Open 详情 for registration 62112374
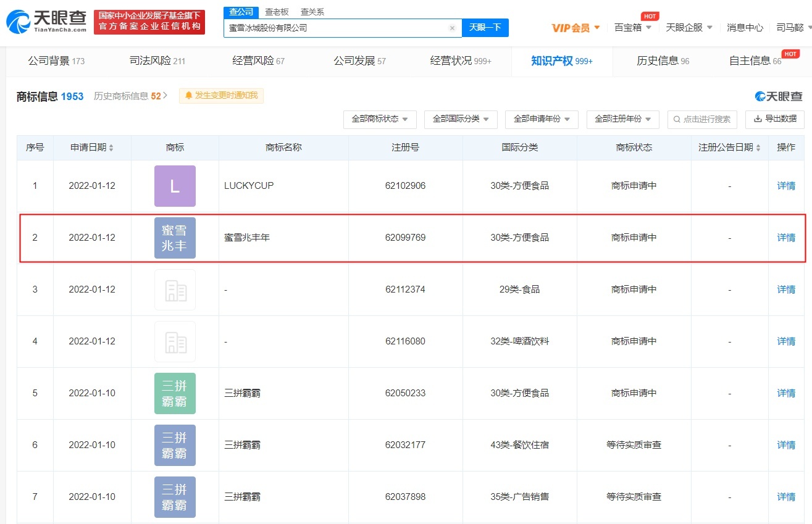The height and width of the screenshot is (524, 812). point(786,289)
